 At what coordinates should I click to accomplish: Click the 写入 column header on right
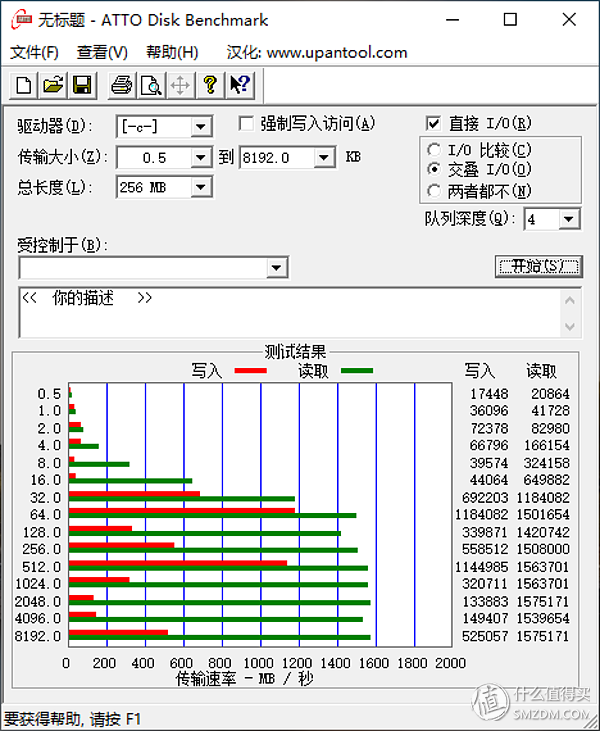click(x=479, y=371)
